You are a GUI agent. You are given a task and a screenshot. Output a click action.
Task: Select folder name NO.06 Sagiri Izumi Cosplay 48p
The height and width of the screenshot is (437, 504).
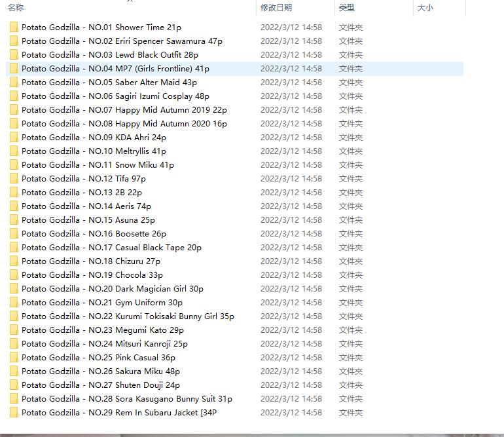115,96
